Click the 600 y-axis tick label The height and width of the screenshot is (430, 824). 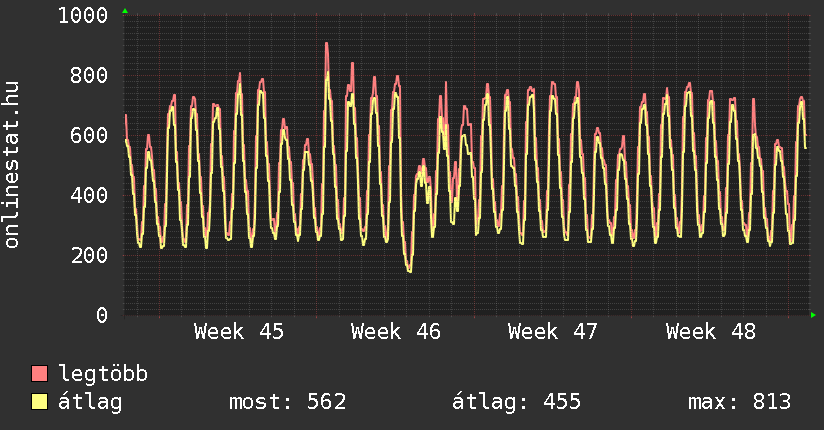(90, 136)
